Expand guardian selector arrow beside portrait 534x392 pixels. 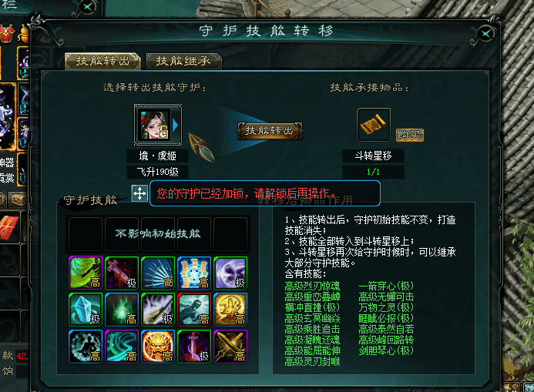coord(176,125)
